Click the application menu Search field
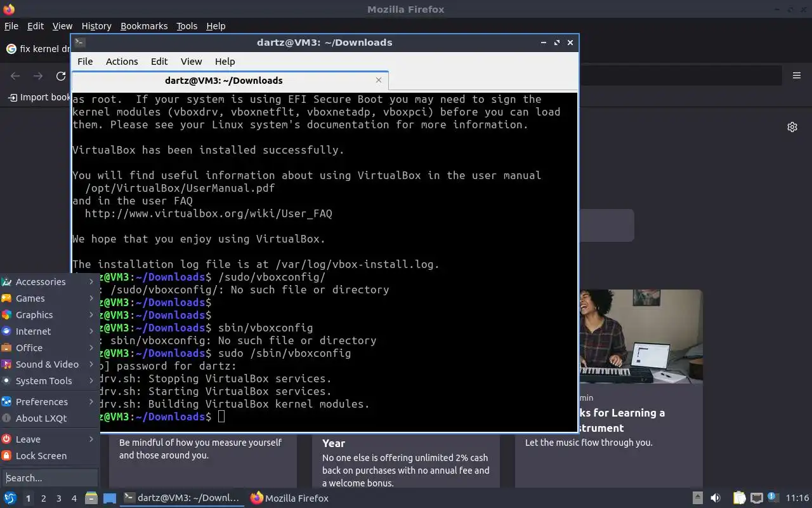This screenshot has width=812, height=508. tap(49, 478)
